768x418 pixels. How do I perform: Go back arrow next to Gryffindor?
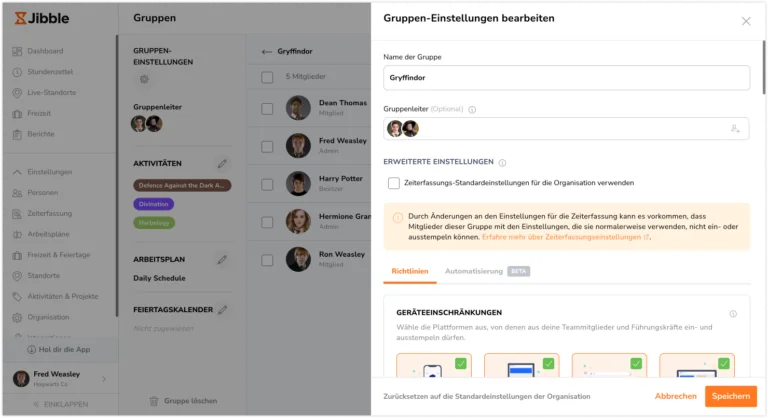pyautogui.click(x=266, y=51)
